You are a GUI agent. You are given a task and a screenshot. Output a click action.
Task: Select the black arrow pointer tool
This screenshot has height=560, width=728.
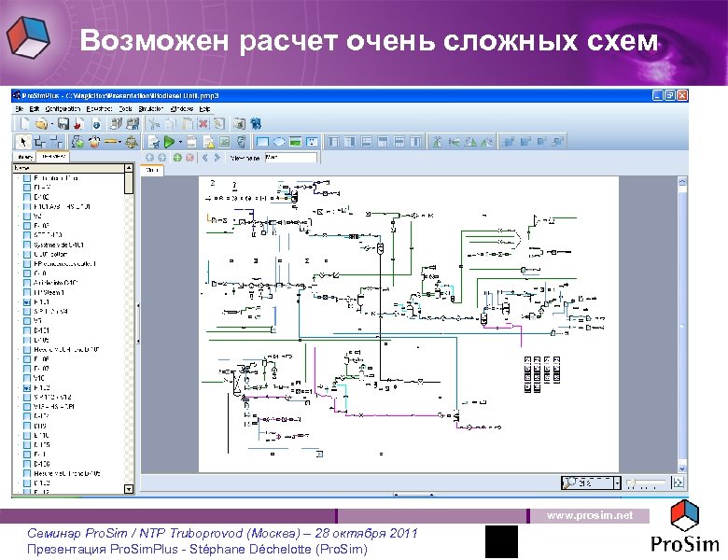coord(22,142)
